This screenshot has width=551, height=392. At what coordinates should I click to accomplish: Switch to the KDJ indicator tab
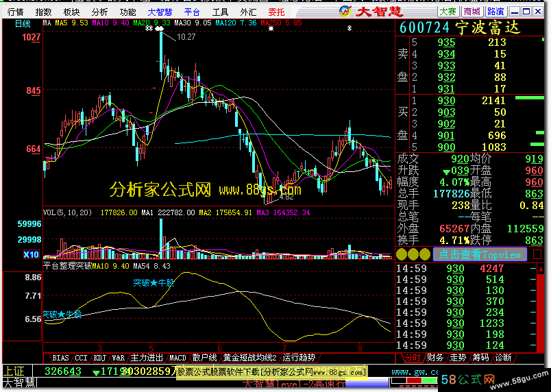[100, 358]
